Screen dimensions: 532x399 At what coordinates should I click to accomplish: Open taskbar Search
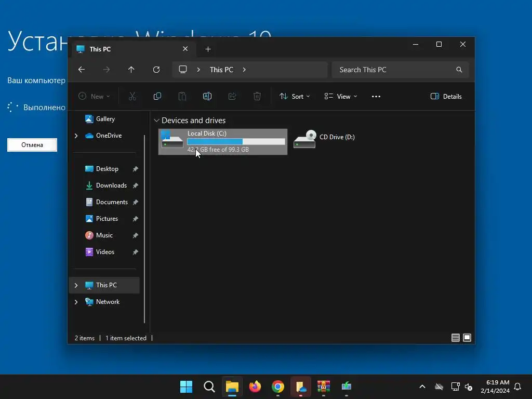(x=209, y=387)
